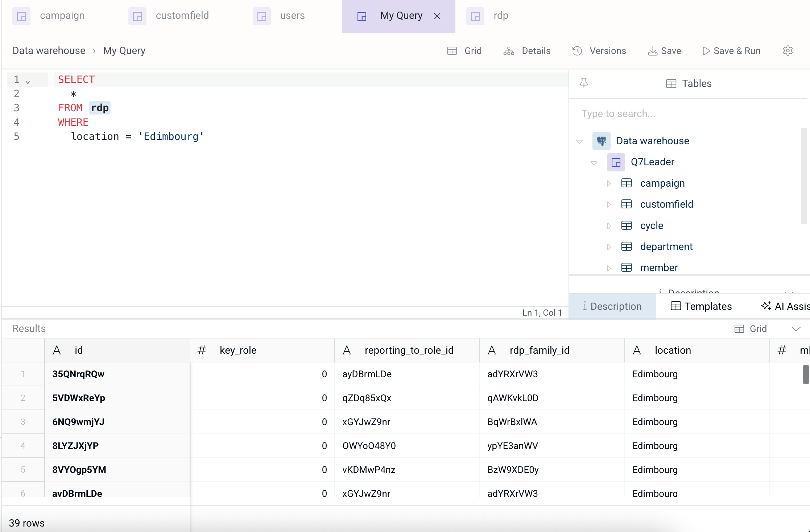Screen dimensions: 810x532
Task: Collapse the Q7Leader schema node
Action: (594, 163)
